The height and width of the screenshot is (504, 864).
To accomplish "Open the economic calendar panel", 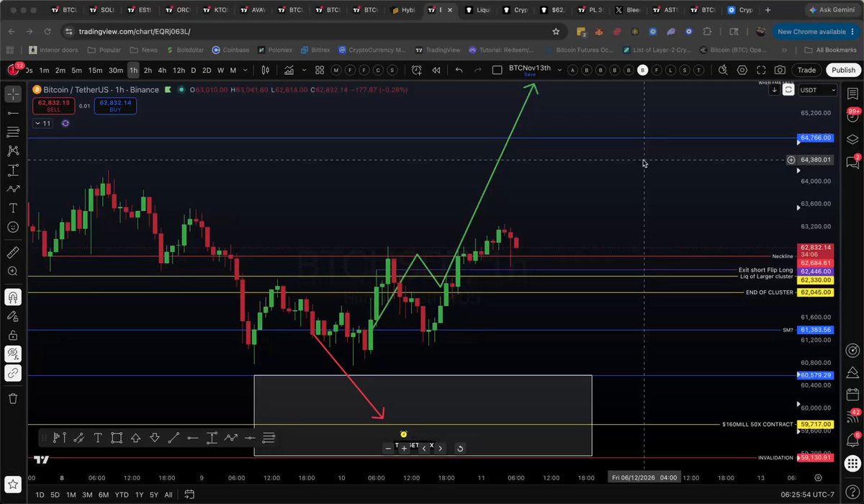I will [853, 395].
